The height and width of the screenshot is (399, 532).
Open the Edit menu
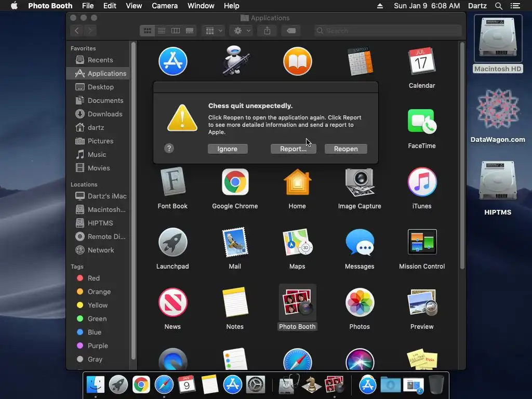click(x=110, y=6)
